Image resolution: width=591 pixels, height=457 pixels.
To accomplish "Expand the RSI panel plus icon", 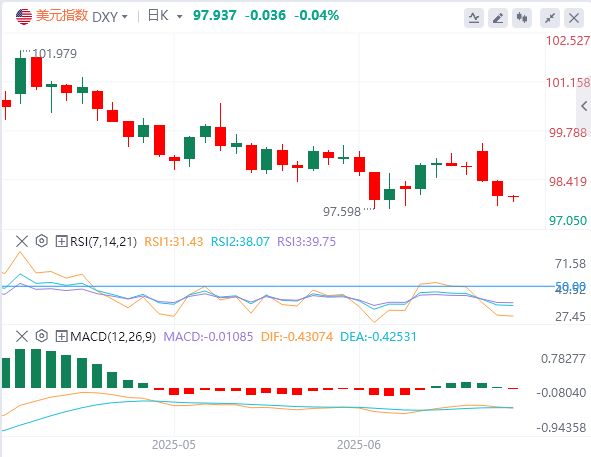I will (x=61, y=241).
